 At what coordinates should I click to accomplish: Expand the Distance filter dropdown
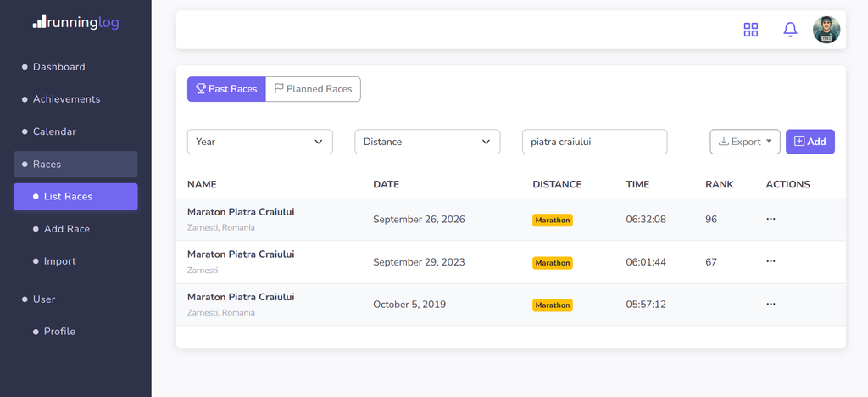pos(427,142)
